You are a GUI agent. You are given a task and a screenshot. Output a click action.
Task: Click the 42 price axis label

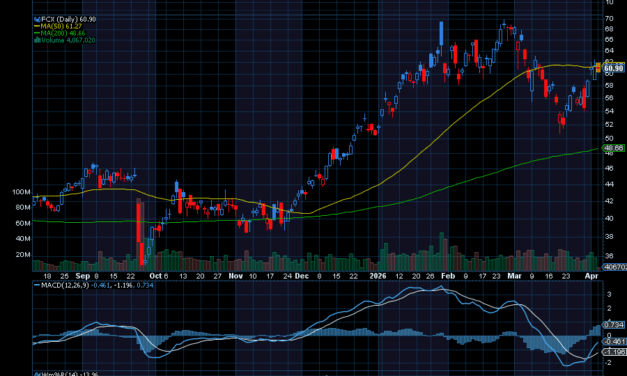click(x=609, y=201)
